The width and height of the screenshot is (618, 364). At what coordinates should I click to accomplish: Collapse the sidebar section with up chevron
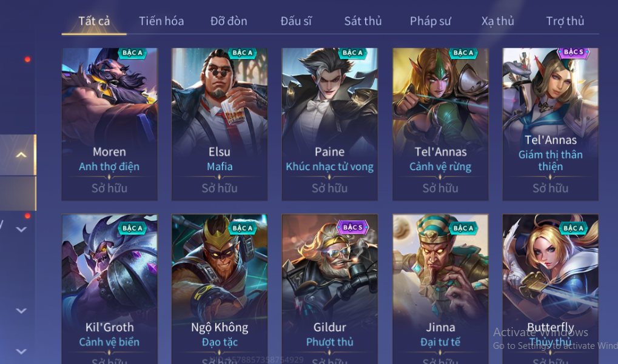click(x=21, y=154)
